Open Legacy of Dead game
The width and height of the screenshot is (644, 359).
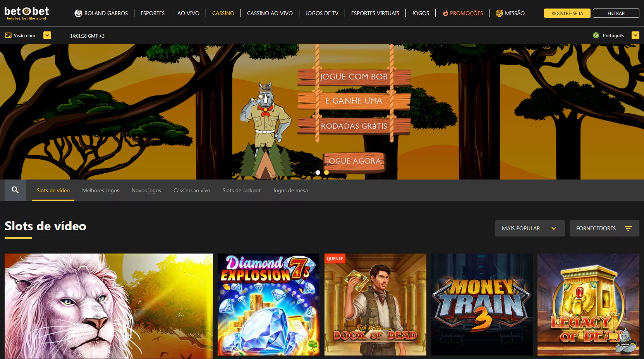point(588,305)
